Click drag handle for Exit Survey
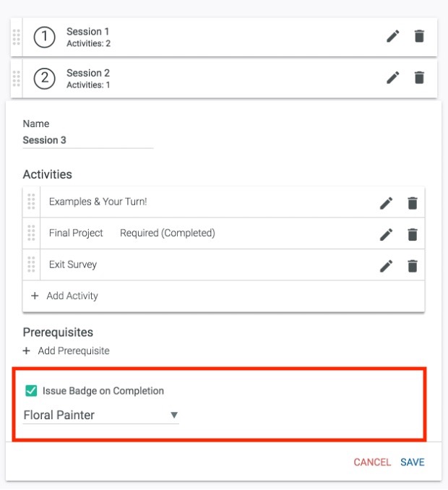Image resolution: width=448 pixels, height=490 pixels. [31, 265]
